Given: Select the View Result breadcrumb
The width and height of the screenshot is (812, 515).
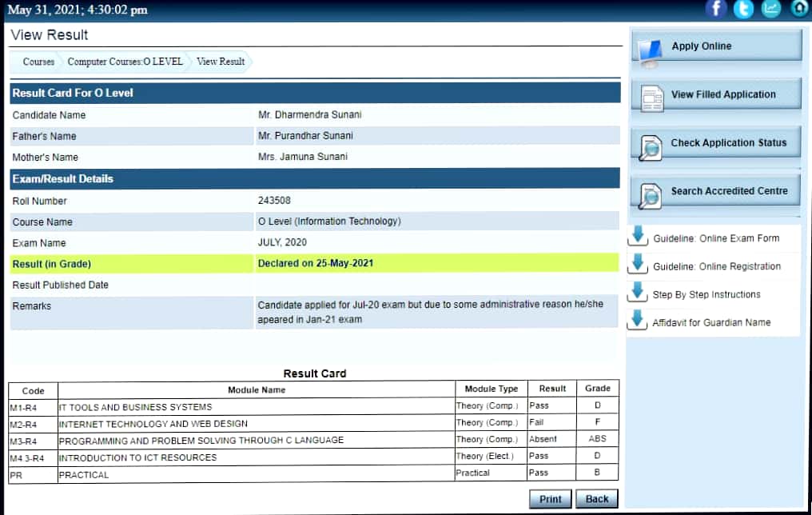Looking at the screenshot, I should pos(221,62).
